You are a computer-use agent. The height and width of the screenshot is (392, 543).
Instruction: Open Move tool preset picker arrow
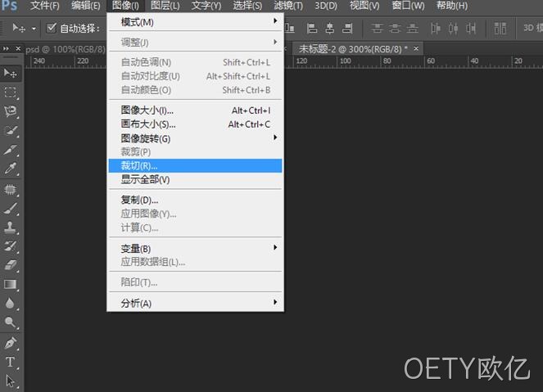34,29
